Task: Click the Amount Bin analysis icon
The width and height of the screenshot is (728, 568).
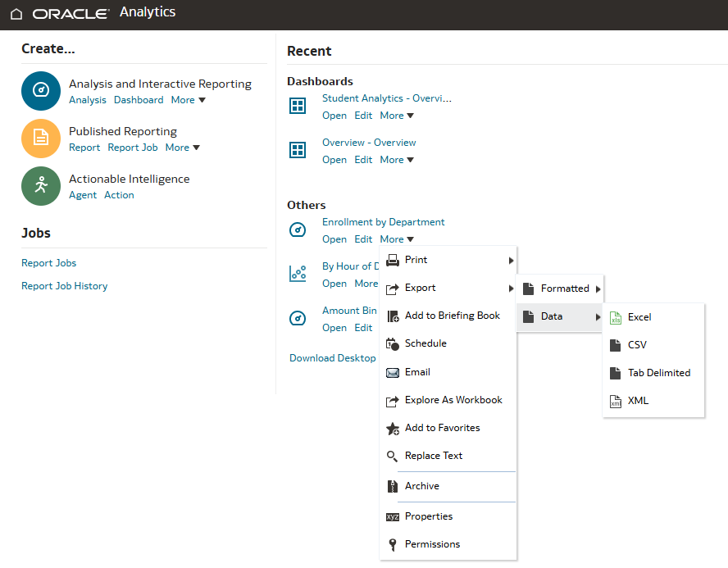Action: tap(298, 318)
